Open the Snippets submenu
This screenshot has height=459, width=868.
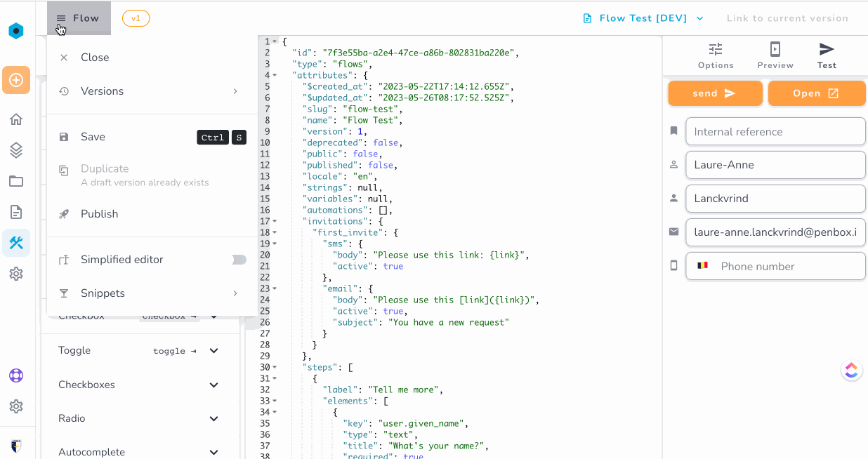pyautogui.click(x=152, y=293)
